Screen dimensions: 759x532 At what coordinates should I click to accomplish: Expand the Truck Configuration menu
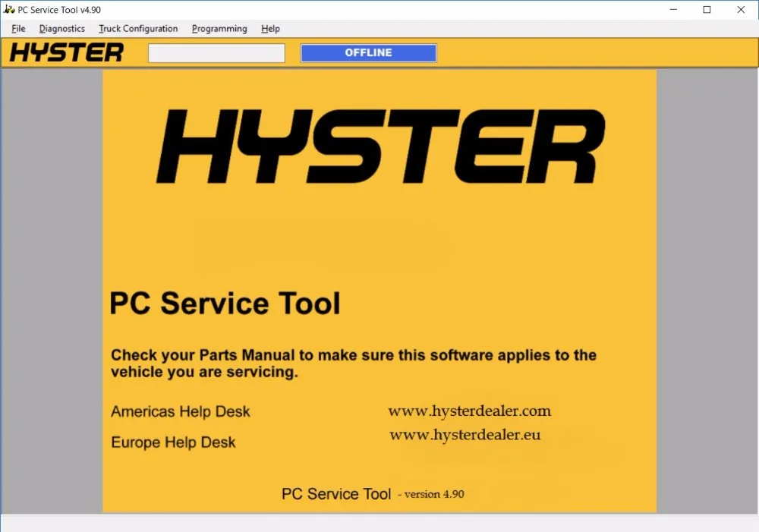(x=138, y=29)
